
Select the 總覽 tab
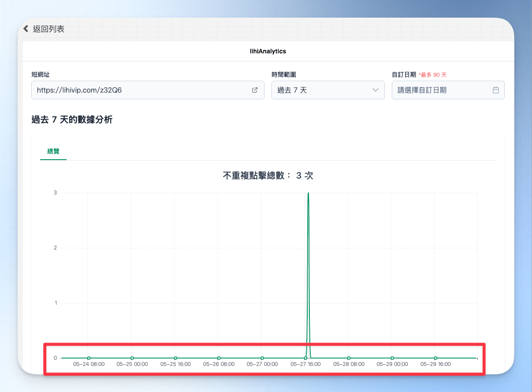coord(53,151)
